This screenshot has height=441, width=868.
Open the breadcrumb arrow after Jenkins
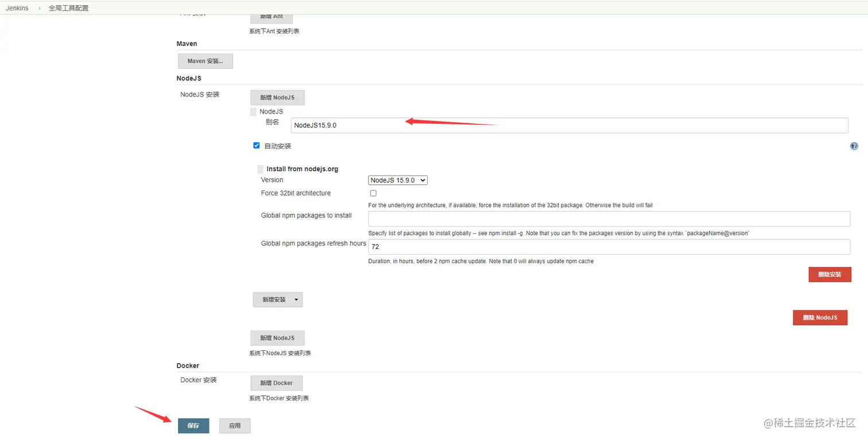[x=40, y=8]
